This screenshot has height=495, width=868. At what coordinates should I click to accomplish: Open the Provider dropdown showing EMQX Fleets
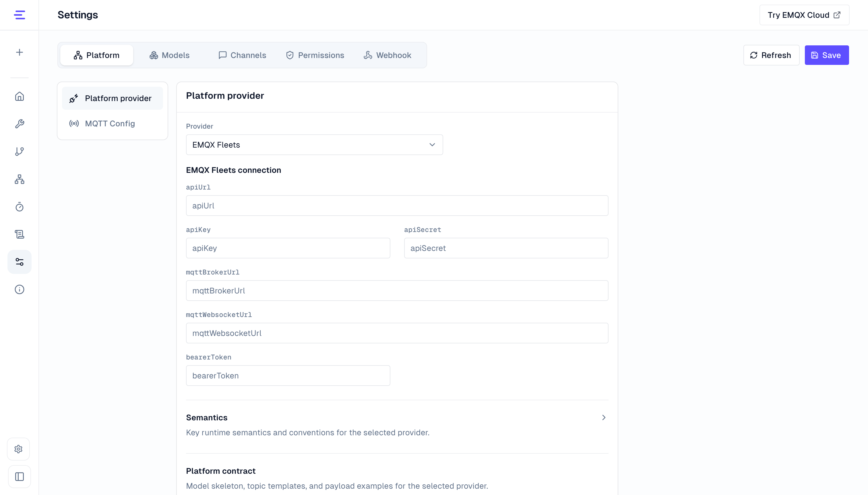coord(314,145)
